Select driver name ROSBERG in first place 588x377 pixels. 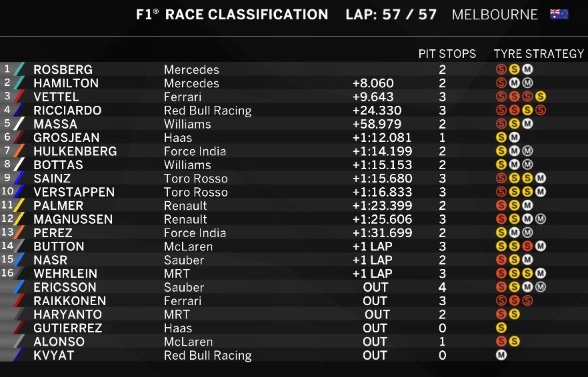[63, 69]
